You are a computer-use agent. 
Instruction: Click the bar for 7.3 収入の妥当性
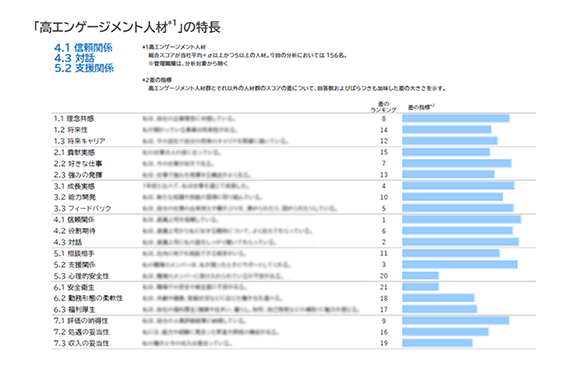click(x=437, y=343)
